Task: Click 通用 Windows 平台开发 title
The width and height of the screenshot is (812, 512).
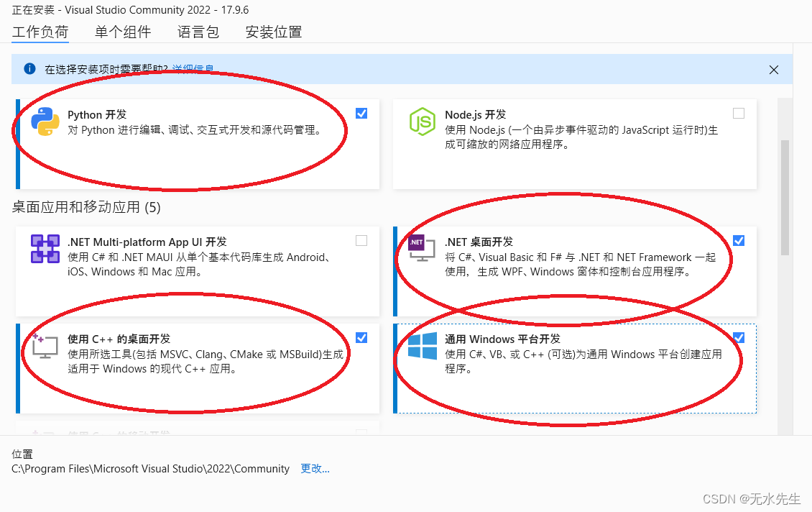Action: pyautogui.click(x=502, y=339)
